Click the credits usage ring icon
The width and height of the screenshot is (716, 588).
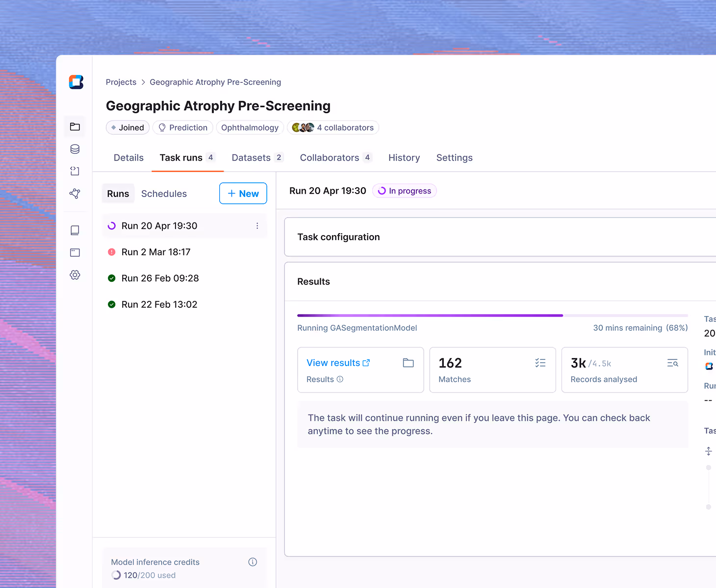(116, 575)
